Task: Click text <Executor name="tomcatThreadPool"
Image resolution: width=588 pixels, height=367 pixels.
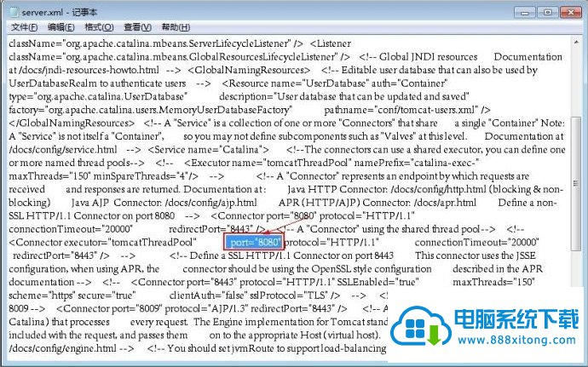Action: [x=268, y=163]
